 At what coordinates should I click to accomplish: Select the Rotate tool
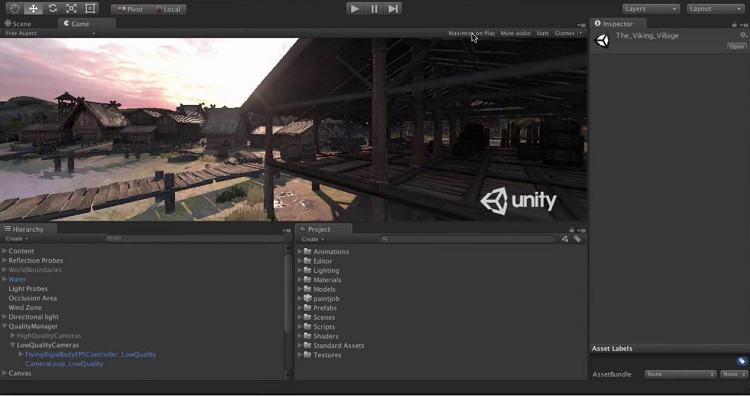point(52,9)
